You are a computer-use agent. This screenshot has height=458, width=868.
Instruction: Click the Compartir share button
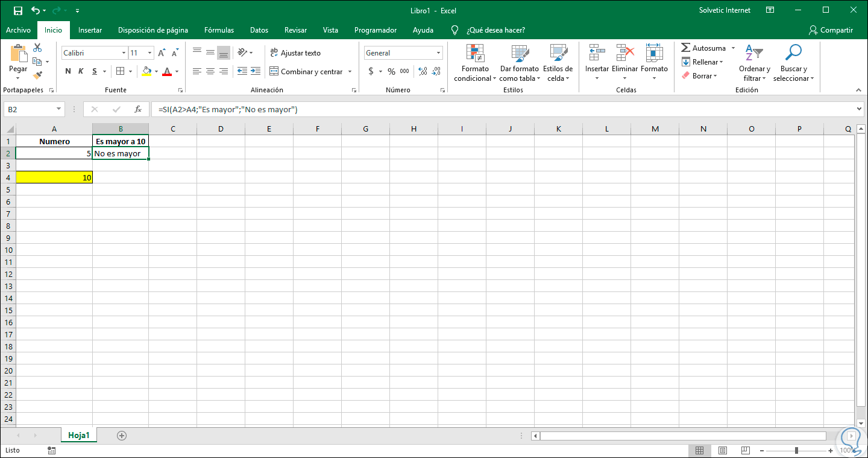831,30
